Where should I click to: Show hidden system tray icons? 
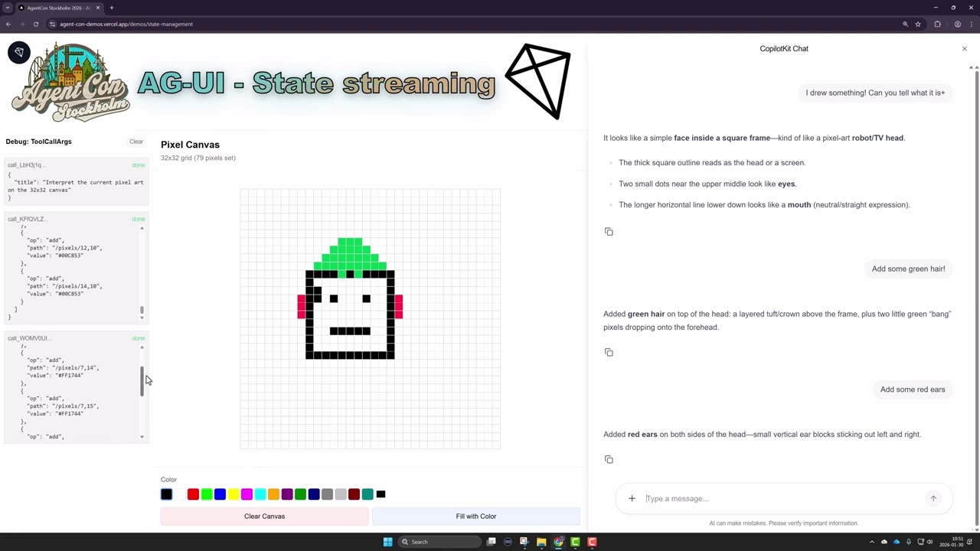(x=871, y=542)
